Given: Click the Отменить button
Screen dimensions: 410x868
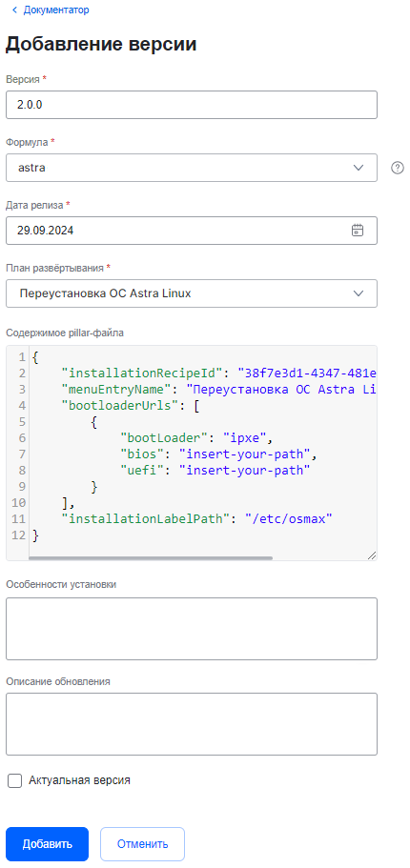Looking at the screenshot, I should [x=142, y=844].
